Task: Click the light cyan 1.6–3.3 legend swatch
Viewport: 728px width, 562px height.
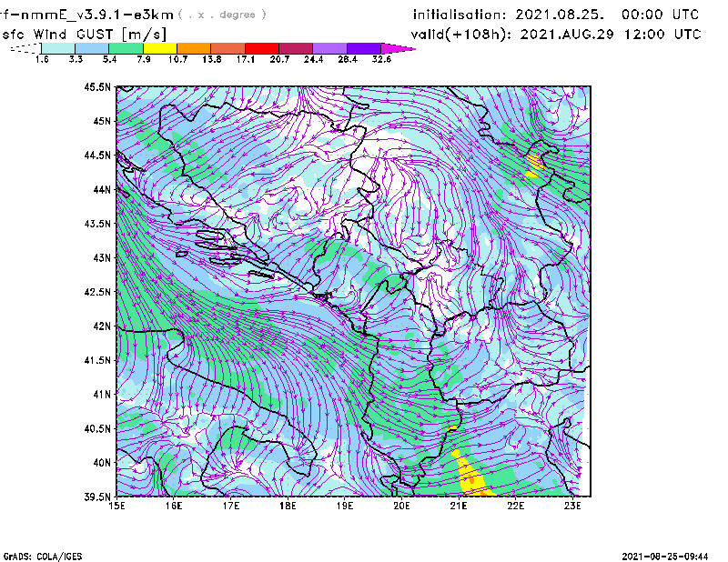Action: click(58, 48)
